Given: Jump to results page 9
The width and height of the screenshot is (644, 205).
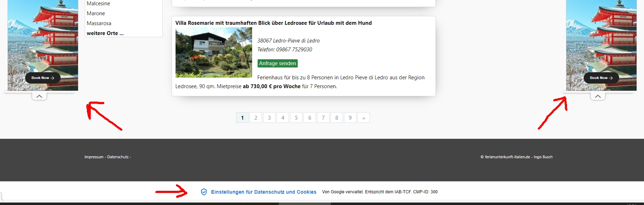Looking at the screenshot, I should point(350,118).
